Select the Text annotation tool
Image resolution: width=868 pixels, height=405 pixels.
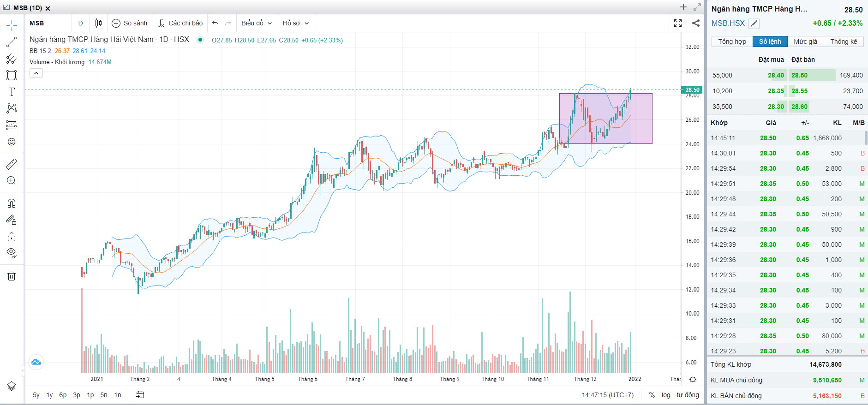point(12,92)
